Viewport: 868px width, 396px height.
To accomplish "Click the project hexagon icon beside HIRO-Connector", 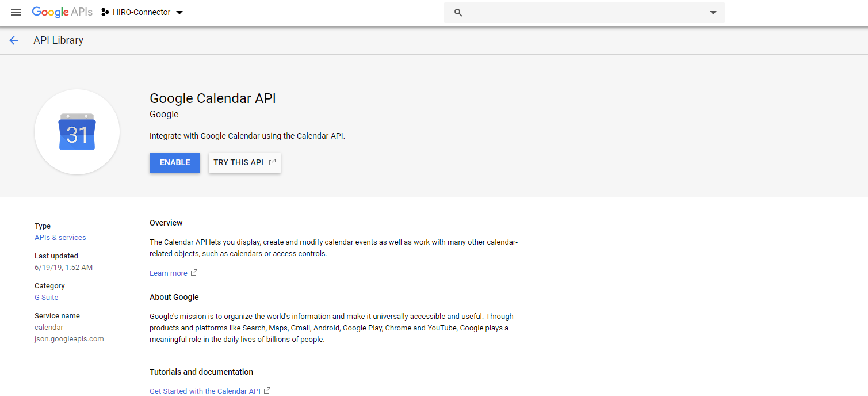I will [x=105, y=12].
